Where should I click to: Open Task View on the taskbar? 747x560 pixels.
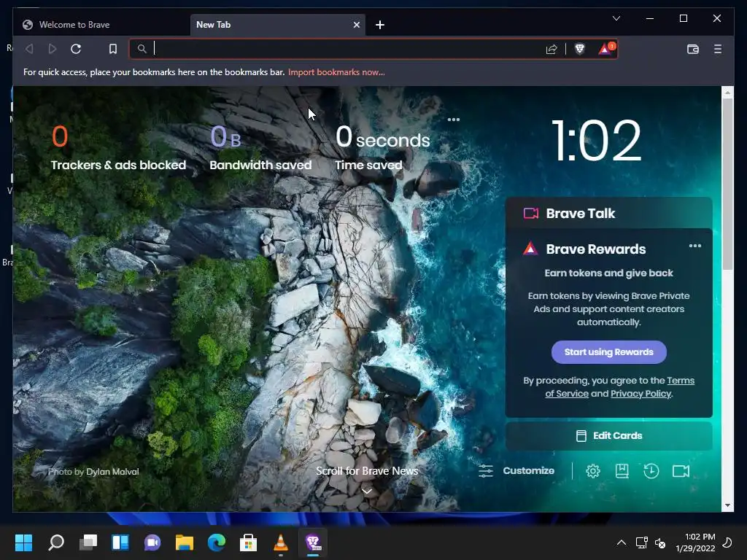point(88,542)
